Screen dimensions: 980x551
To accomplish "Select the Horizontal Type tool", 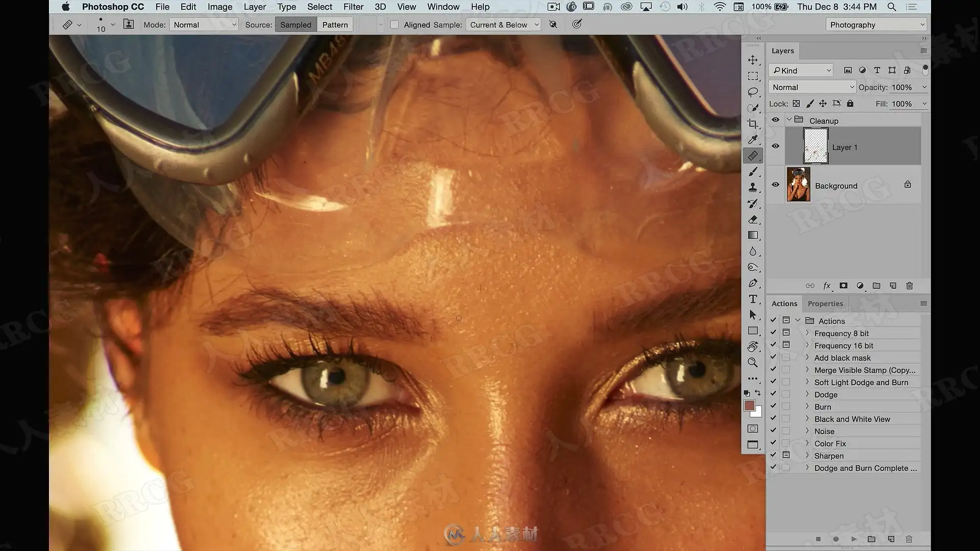I will click(x=753, y=299).
